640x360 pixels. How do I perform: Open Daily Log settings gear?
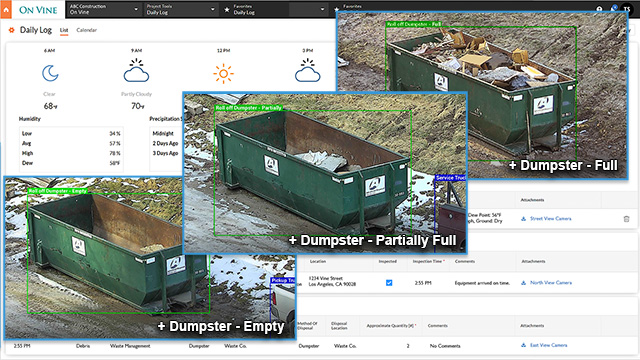tap(11, 30)
